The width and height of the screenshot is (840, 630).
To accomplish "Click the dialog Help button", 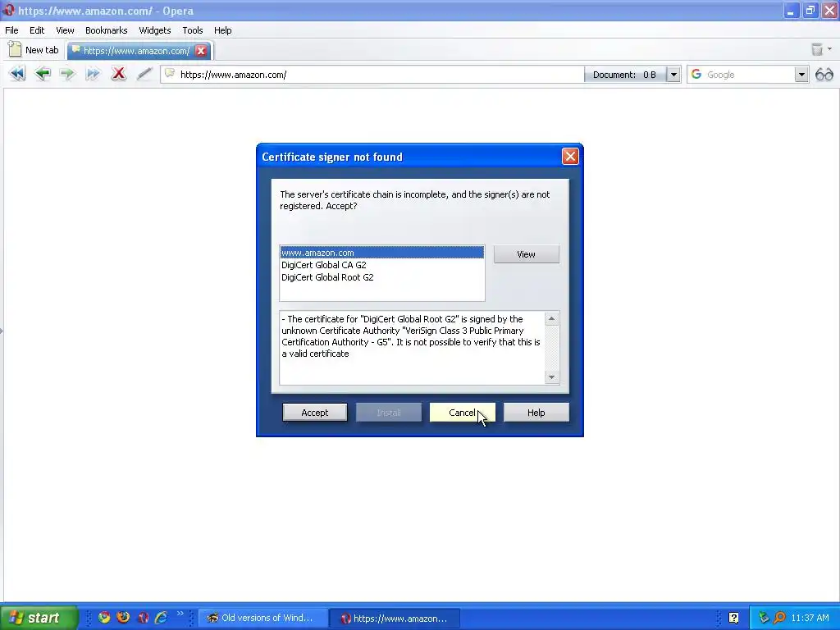I will pos(536,413).
